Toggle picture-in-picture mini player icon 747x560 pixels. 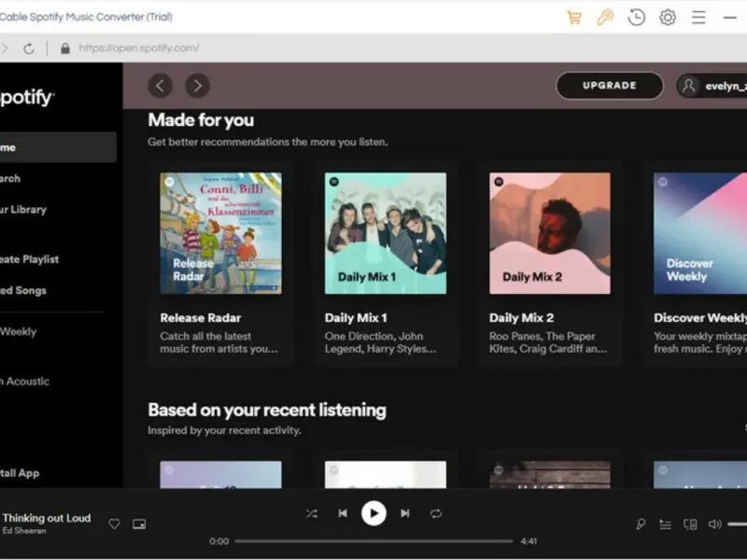tap(139, 525)
